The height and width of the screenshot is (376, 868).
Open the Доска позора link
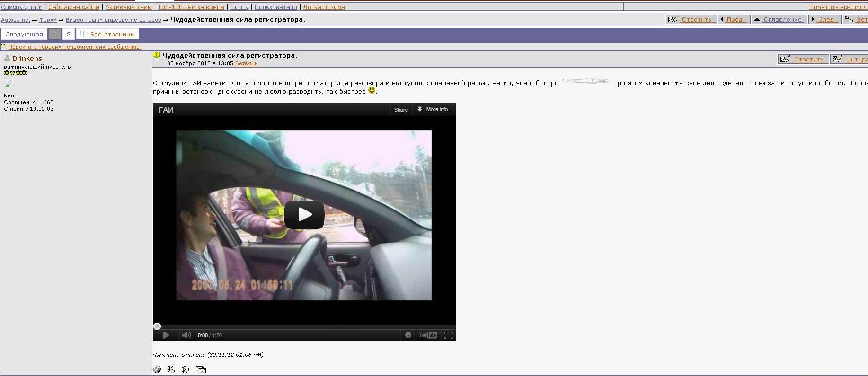(x=324, y=7)
